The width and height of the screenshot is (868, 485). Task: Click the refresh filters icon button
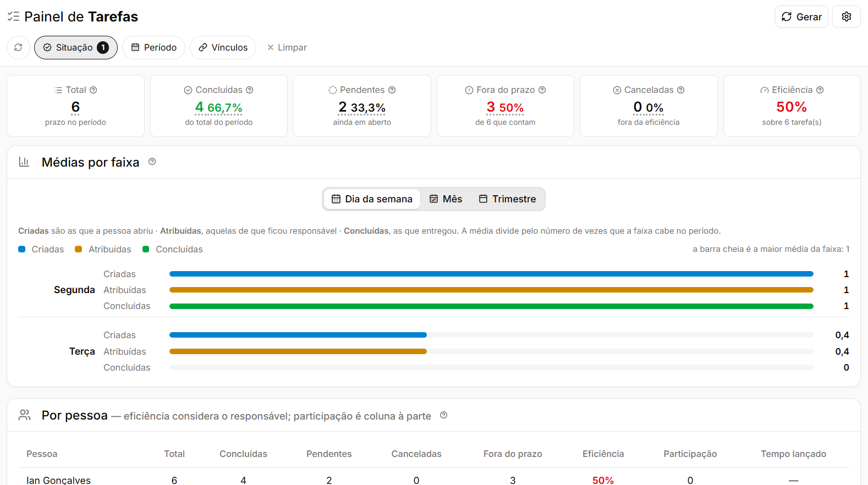pyautogui.click(x=18, y=47)
